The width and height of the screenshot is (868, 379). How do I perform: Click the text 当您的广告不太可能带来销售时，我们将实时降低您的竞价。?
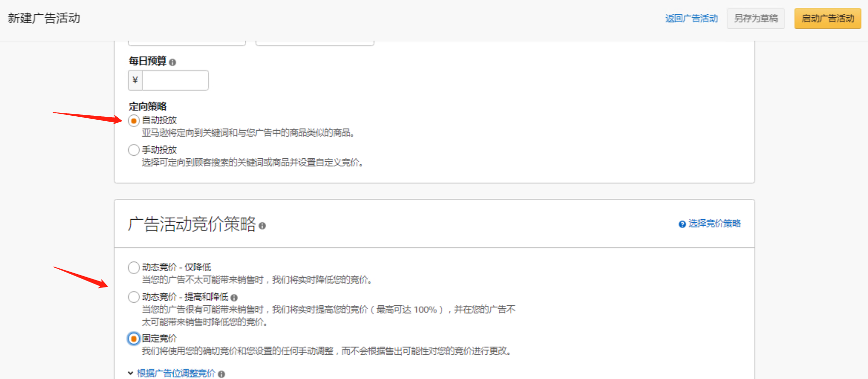click(257, 280)
